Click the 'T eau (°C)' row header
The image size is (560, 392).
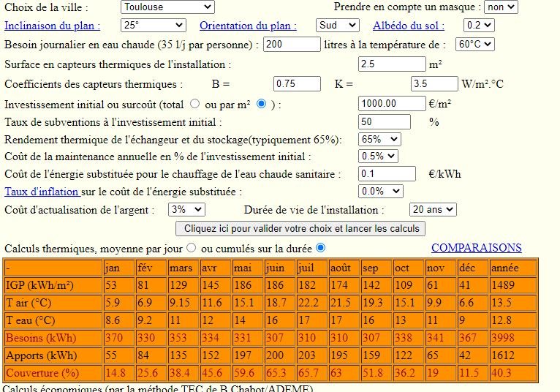coord(53,320)
